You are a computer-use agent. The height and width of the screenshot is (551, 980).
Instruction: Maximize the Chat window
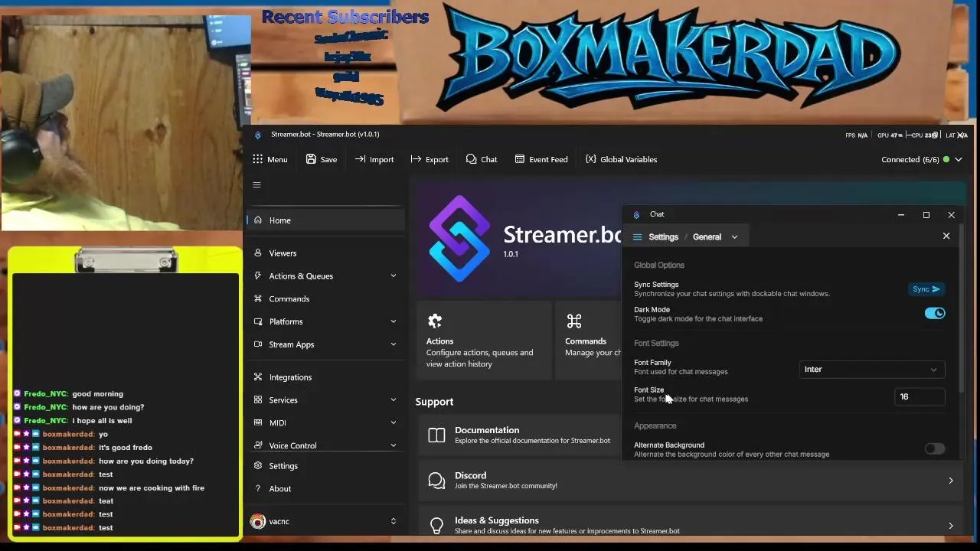926,215
